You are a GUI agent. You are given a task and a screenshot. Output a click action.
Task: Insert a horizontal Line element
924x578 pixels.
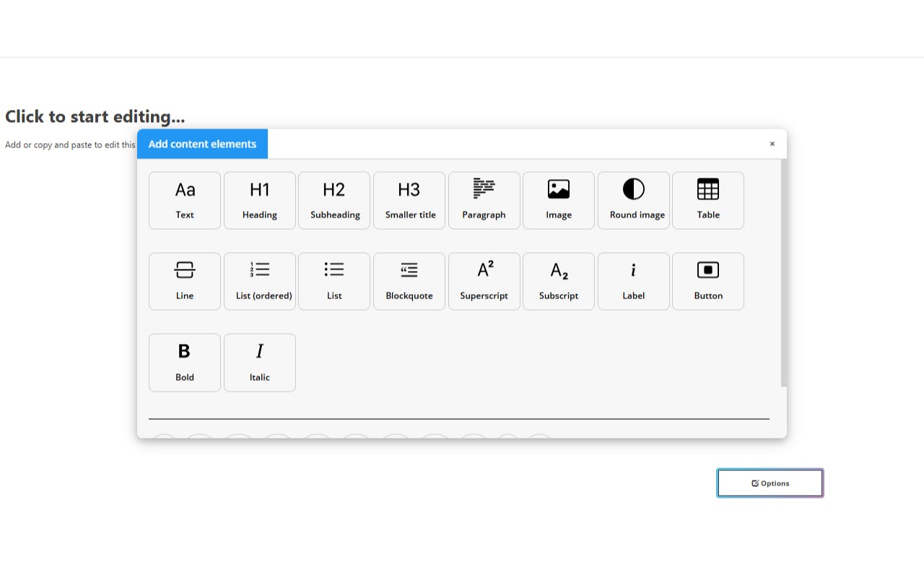[x=185, y=281]
